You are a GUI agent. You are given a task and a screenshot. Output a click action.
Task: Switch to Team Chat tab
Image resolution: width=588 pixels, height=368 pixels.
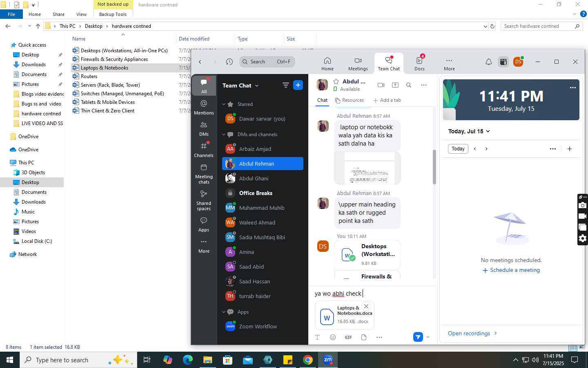(389, 64)
